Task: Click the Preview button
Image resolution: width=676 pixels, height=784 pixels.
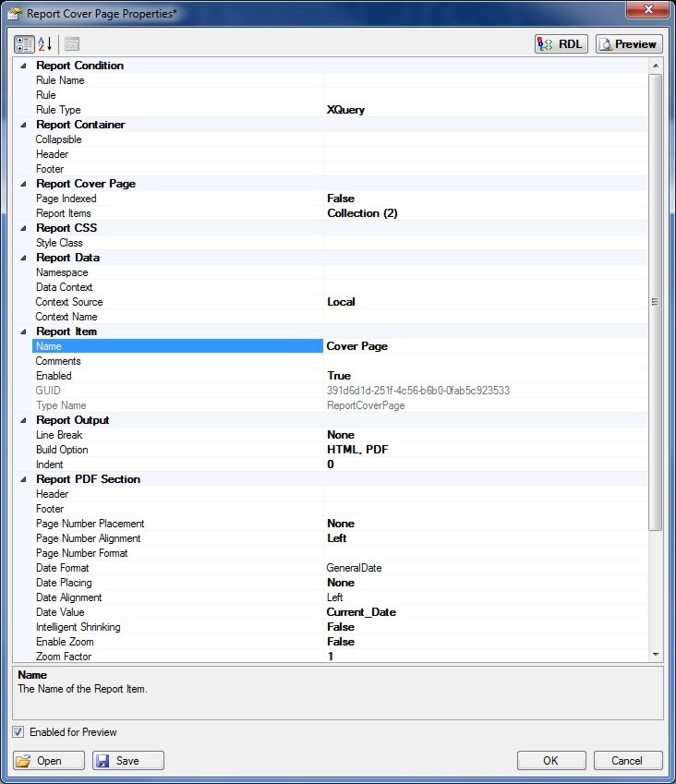Action: 629,43
